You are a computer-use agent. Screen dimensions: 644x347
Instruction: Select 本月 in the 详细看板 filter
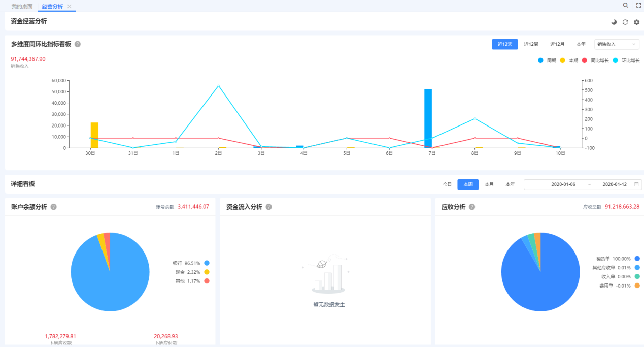click(x=489, y=184)
